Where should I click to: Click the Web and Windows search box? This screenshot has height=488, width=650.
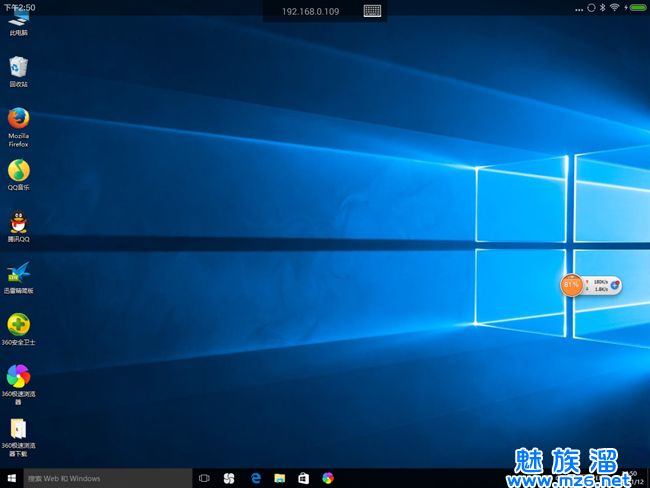(x=108, y=478)
